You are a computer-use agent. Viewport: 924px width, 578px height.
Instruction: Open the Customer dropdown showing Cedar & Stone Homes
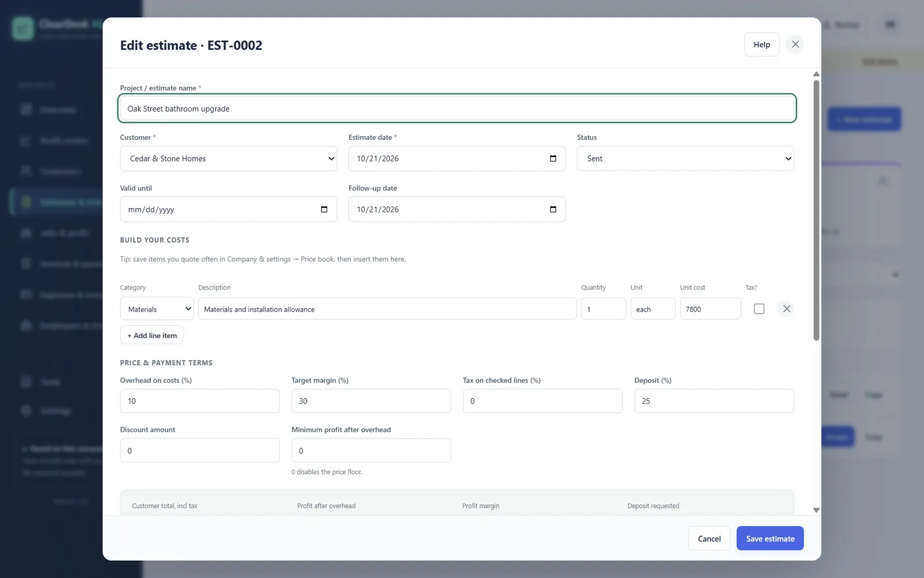pos(228,159)
